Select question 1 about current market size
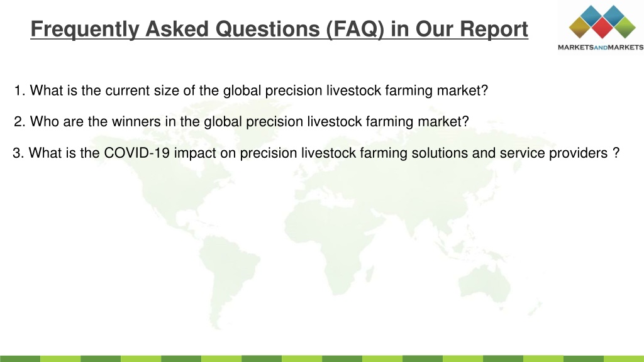 coord(251,90)
